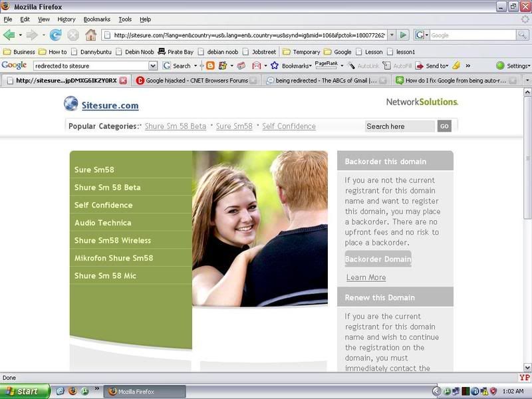Click the Stop loading icon

[72, 35]
